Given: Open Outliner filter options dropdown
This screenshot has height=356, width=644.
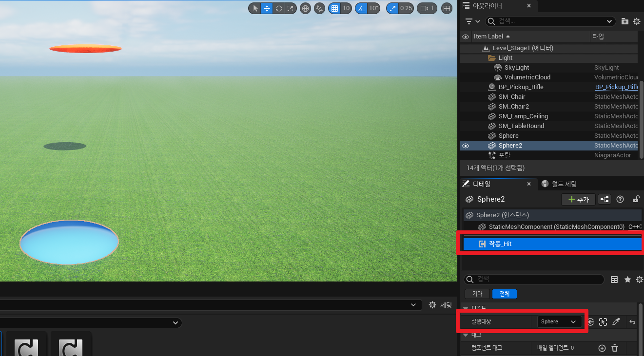Looking at the screenshot, I should (472, 21).
